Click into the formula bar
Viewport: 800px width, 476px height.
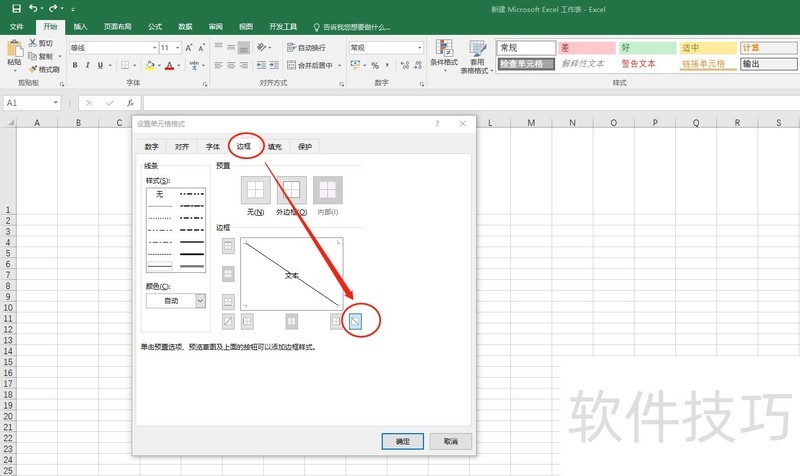469,103
